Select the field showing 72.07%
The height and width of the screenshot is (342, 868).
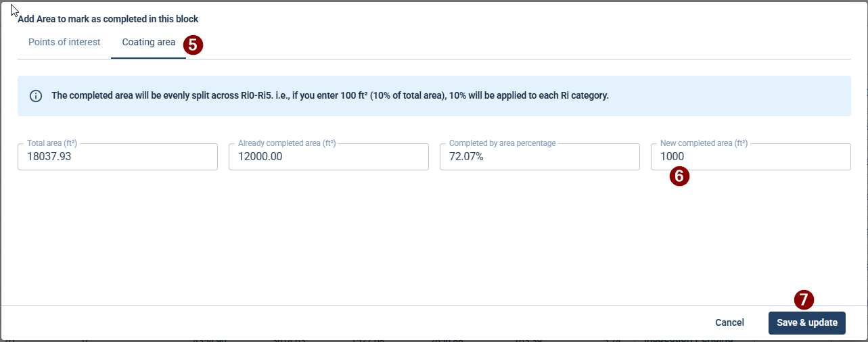tap(539, 157)
